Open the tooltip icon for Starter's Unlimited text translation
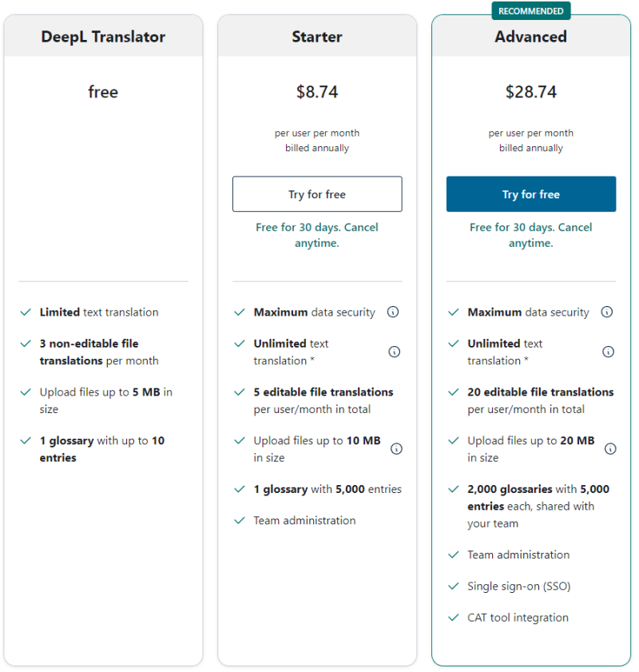 [x=393, y=352]
